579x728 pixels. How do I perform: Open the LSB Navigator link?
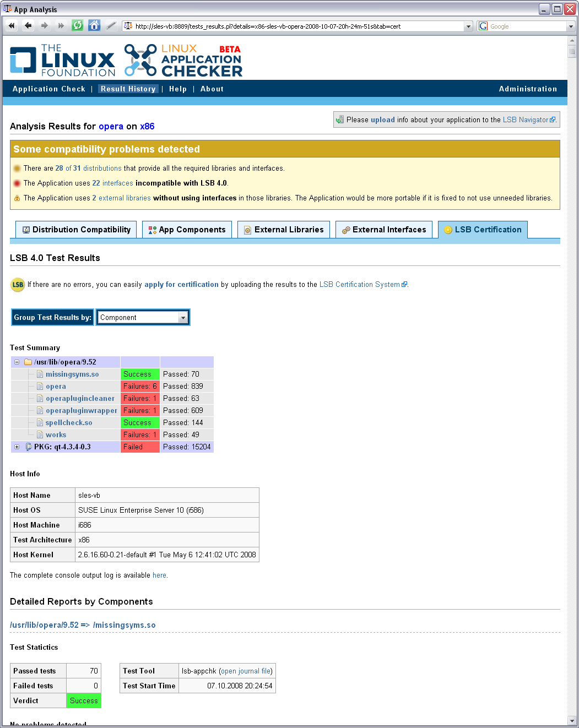pyautogui.click(x=529, y=119)
